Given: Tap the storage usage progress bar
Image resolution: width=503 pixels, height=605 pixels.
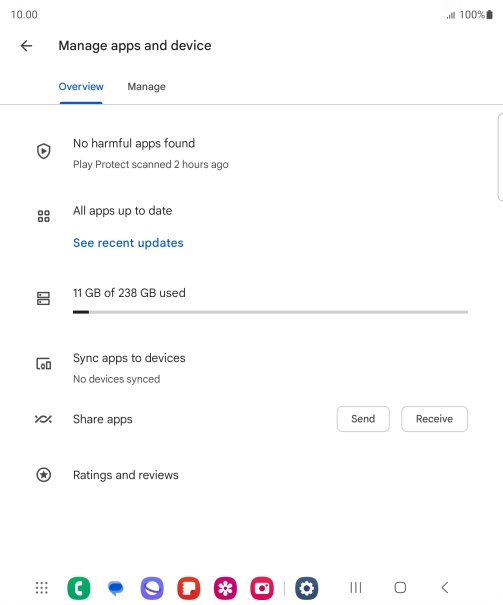Looking at the screenshot, I should pyautogui.click(x=270, y=312).
